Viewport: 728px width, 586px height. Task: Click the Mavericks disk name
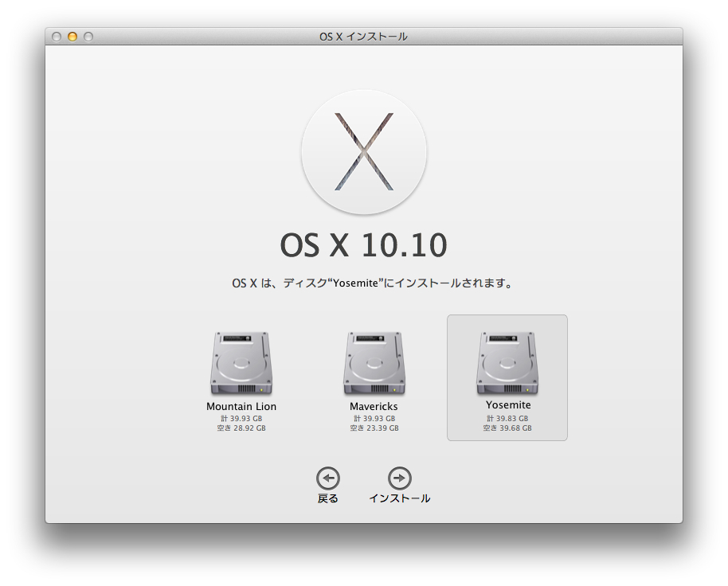point(374,406)
